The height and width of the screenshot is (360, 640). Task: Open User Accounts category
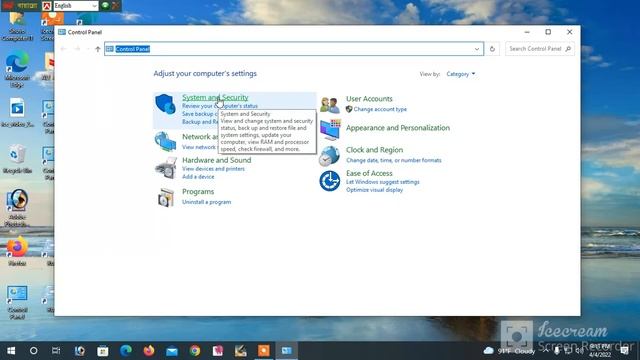369,99
